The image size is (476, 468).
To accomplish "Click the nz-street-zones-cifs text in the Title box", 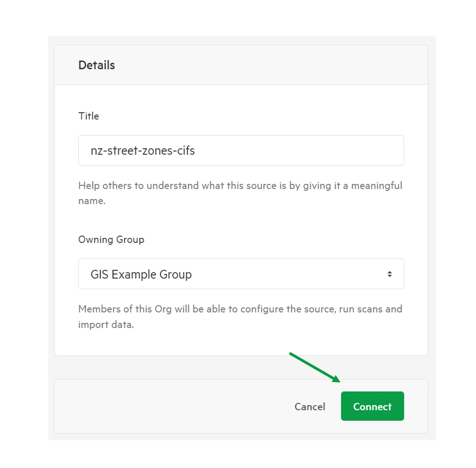I will (143, 151).
